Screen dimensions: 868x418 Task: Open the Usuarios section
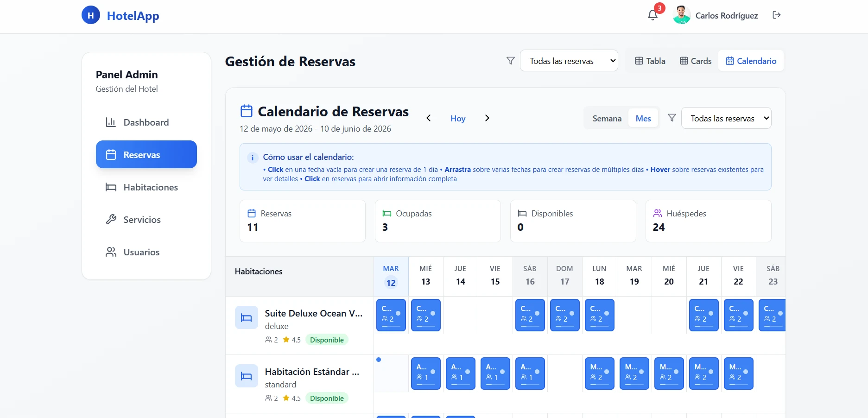coord(146,252)
